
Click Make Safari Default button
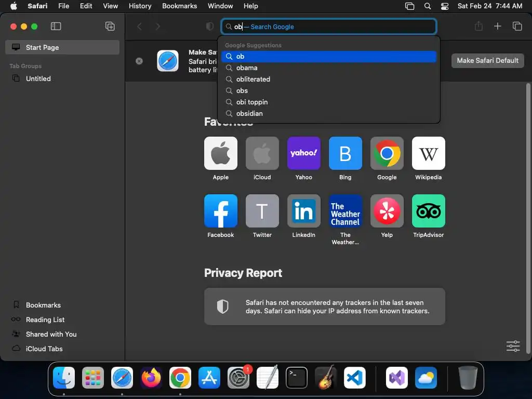click(x=487, y=61)
